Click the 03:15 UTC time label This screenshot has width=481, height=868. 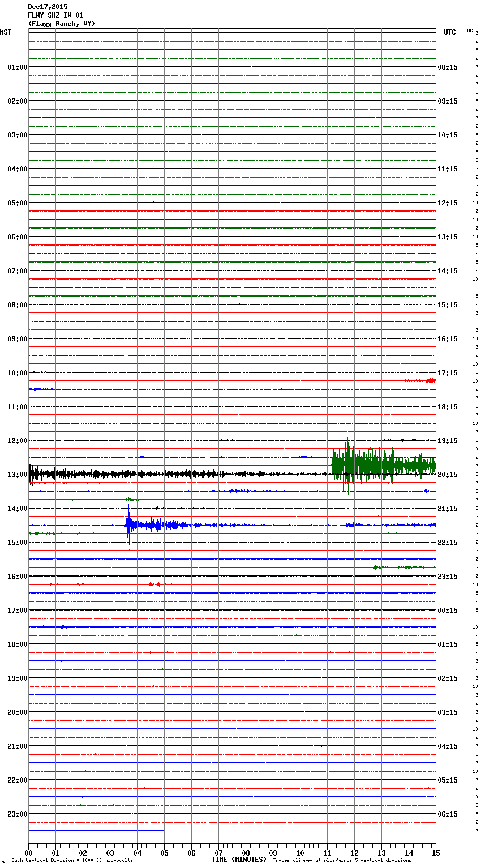pyautogui.click(x=448, y=712)
